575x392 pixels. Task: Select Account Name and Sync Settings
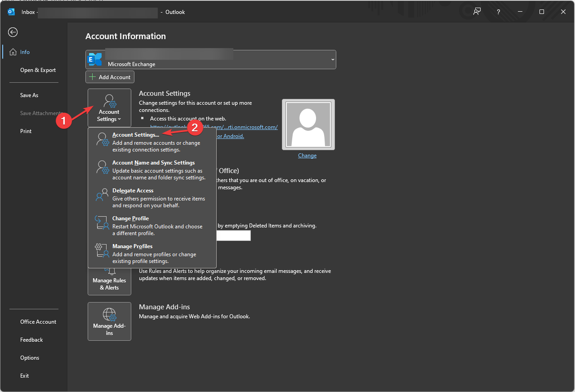(x=153, y=163)
